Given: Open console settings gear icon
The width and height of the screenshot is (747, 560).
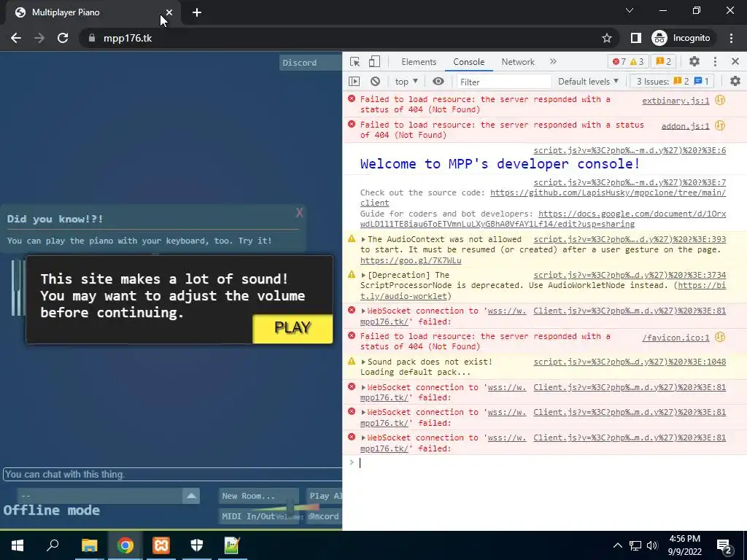Looking at the screenshot, I should [x=735, y=82].
